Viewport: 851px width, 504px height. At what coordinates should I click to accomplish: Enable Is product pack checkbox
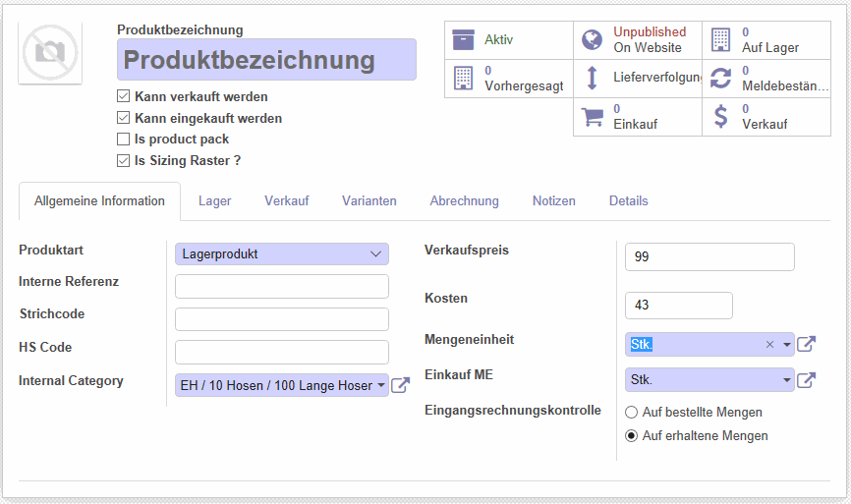tap(123, 140)
